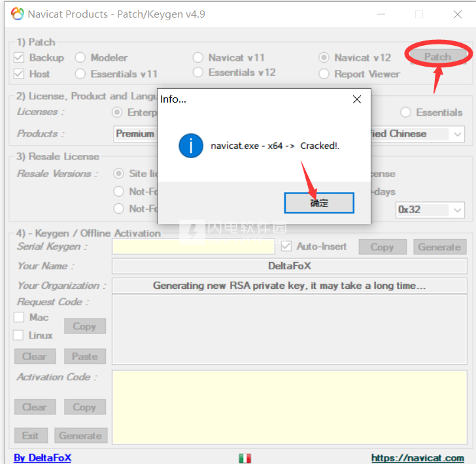
Task: Select Report Viewer radio option
Action: click(324, 74)
